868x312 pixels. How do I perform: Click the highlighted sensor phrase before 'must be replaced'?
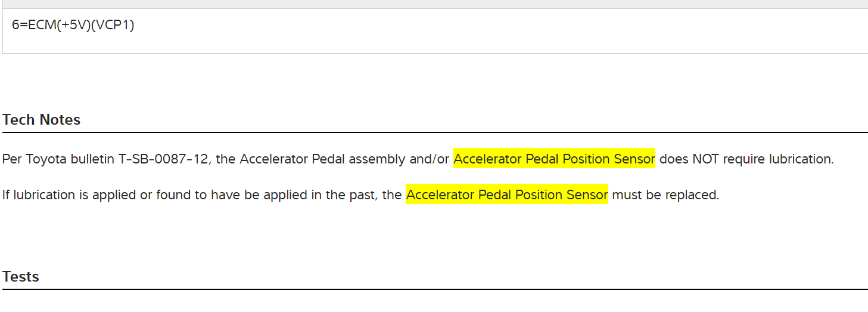point(507,195)
